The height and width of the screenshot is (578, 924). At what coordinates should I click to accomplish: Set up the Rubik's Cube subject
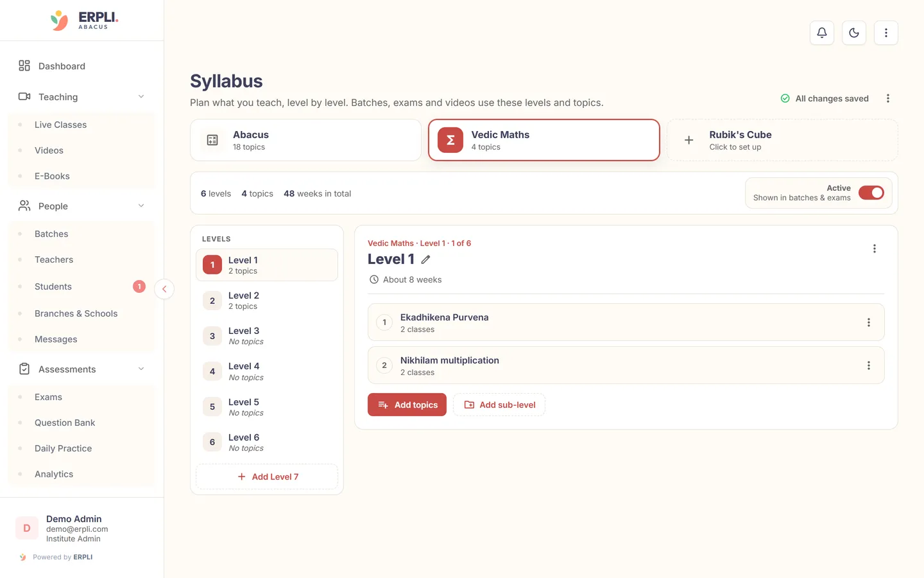pyautogui.click(x=782, y=140)
